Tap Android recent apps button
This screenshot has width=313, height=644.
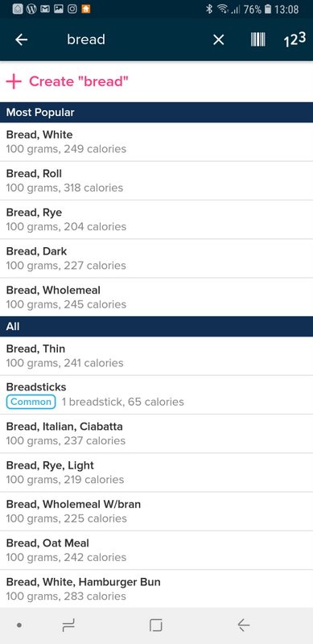point(68,625)
